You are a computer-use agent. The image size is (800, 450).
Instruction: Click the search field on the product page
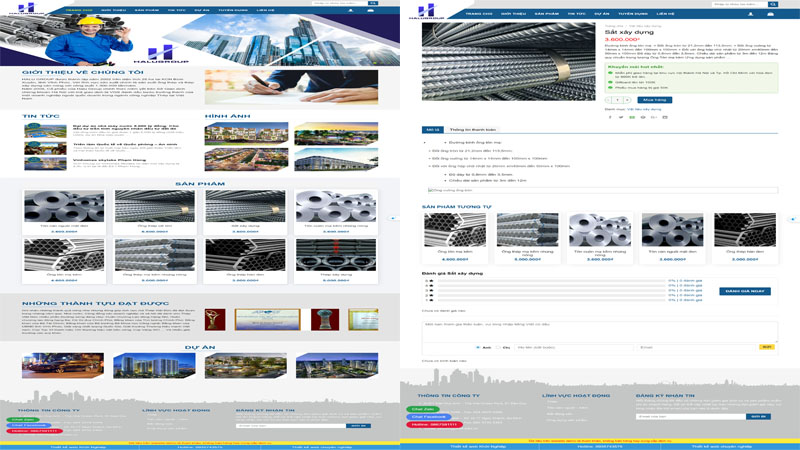740,4
